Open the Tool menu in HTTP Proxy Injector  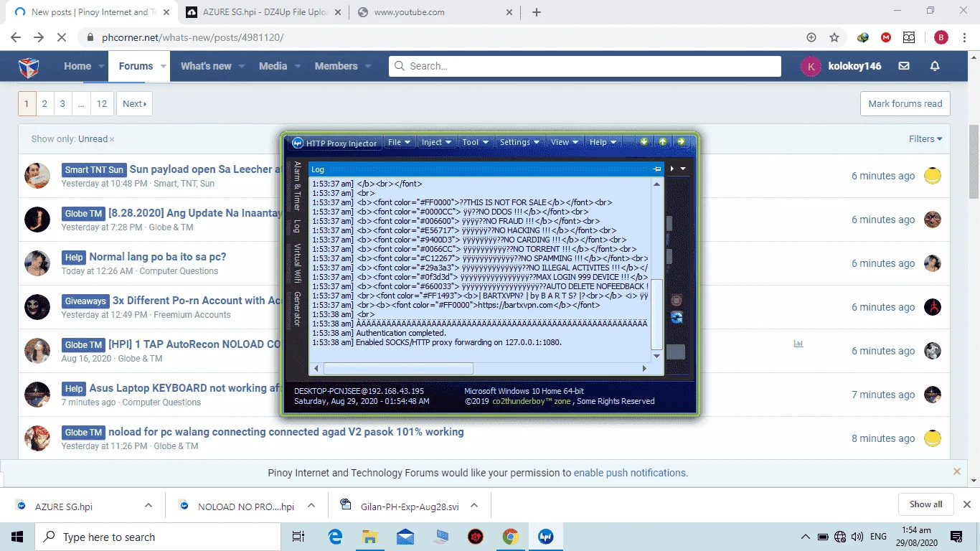pyautogui.click(x=475, y=142)
